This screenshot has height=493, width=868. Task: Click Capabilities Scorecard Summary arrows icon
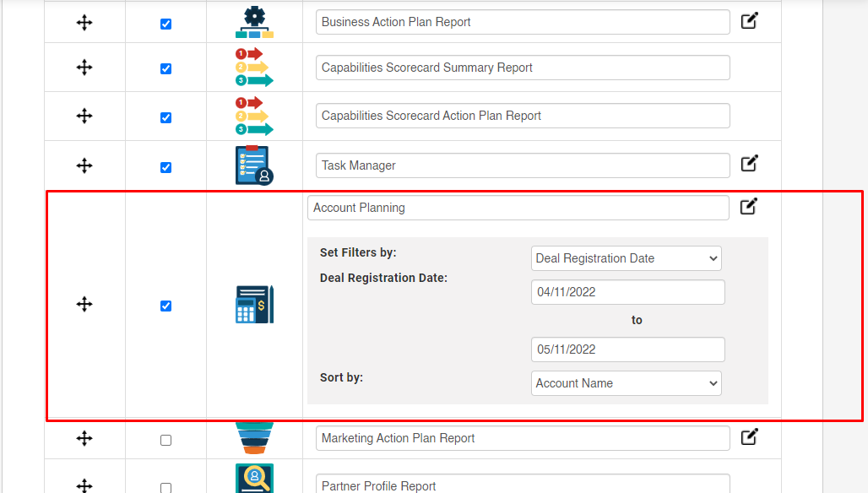[x=254, y=68]
